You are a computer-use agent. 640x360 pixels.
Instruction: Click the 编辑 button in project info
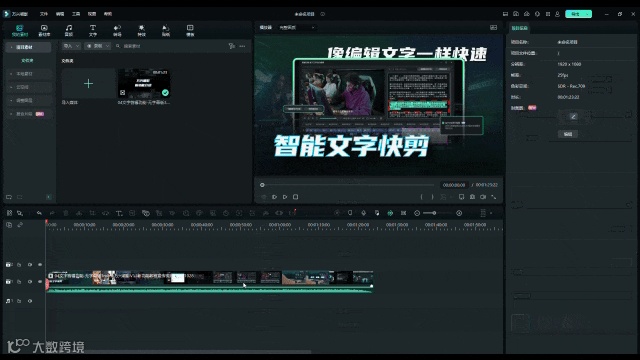[568, 134]
